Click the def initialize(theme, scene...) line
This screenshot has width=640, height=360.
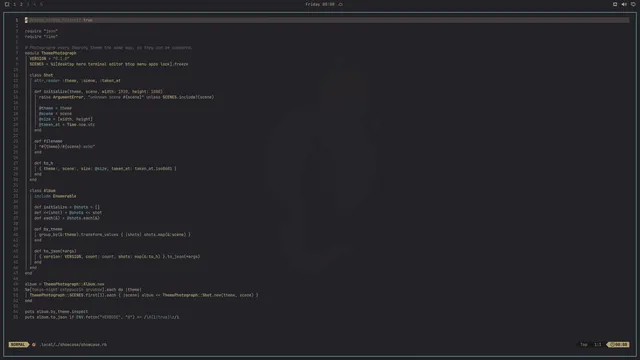[x=98, y=91]
